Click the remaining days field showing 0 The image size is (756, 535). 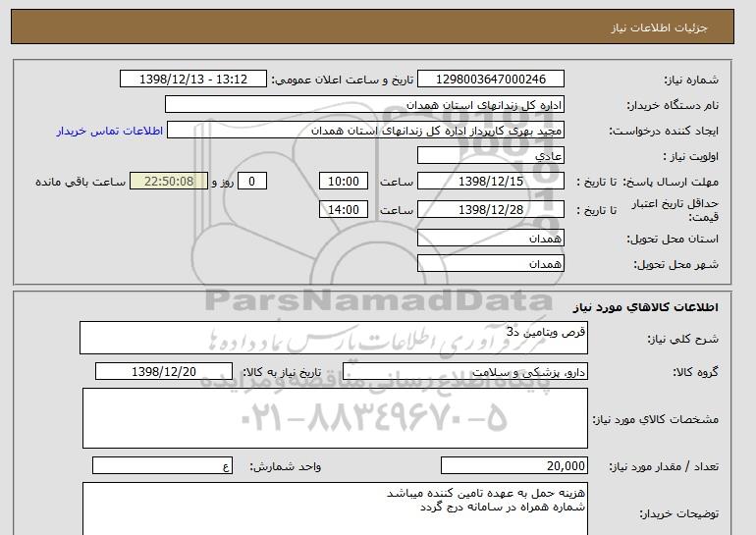pos(251,182)
